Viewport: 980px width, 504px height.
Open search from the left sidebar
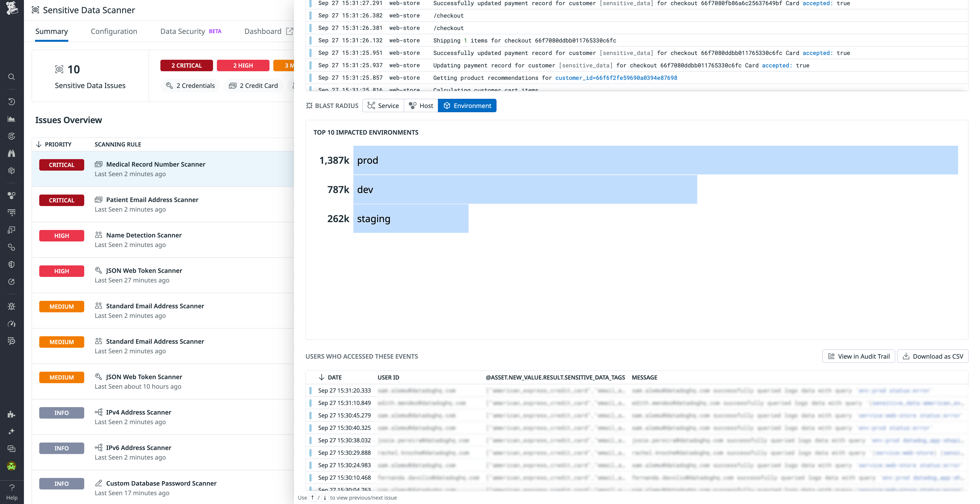coord(11,77)
